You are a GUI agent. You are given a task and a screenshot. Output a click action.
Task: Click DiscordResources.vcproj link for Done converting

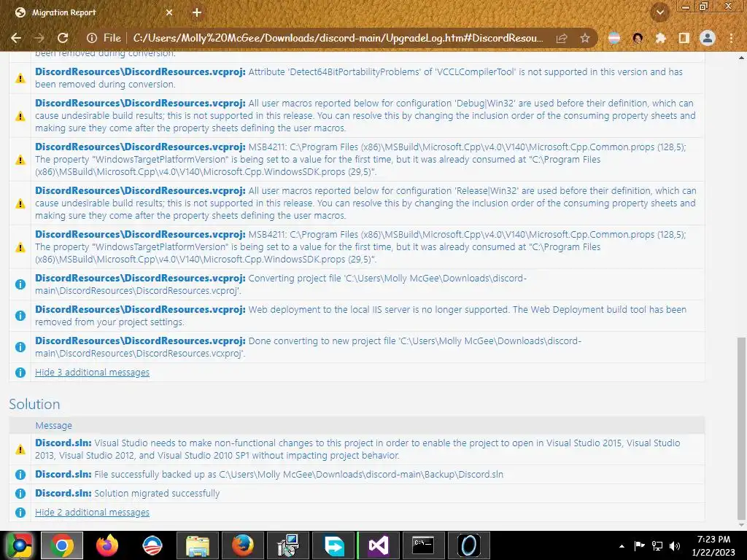(x=140, y=341)
